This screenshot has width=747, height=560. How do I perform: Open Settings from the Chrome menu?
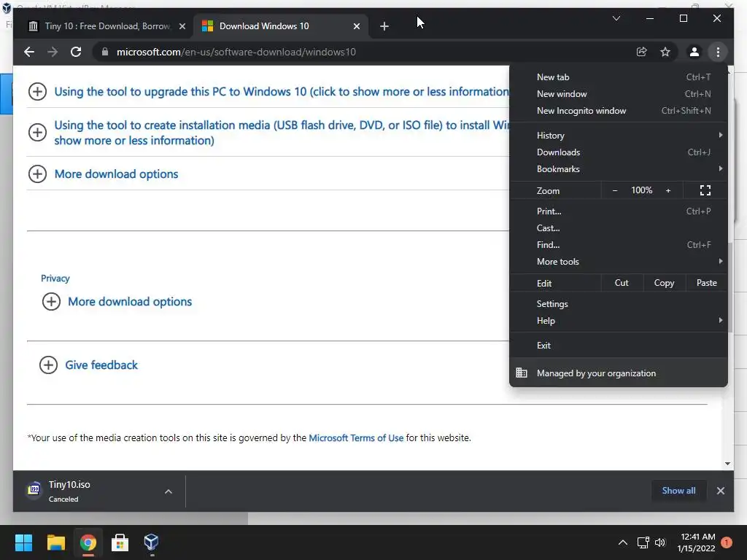click(619, 304)
